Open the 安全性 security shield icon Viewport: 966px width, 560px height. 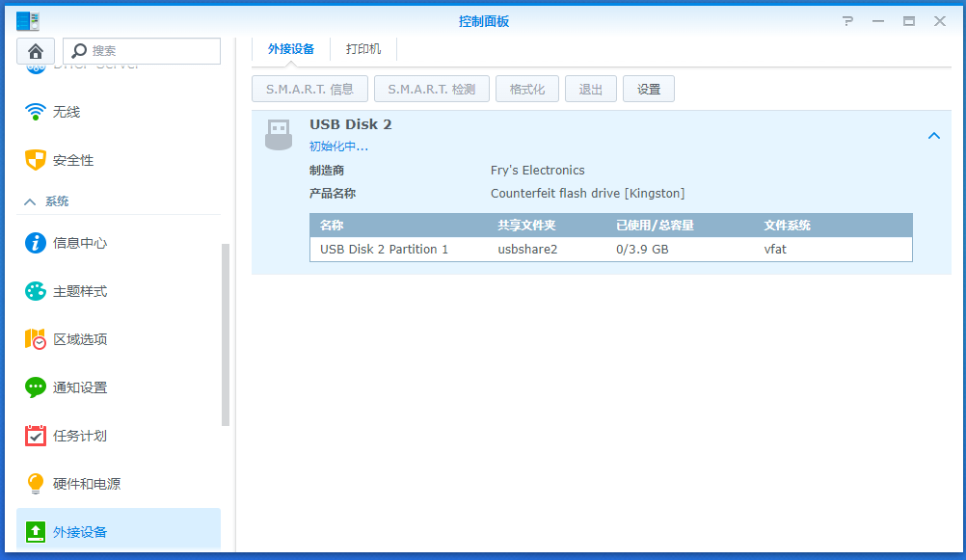(35, 160)
